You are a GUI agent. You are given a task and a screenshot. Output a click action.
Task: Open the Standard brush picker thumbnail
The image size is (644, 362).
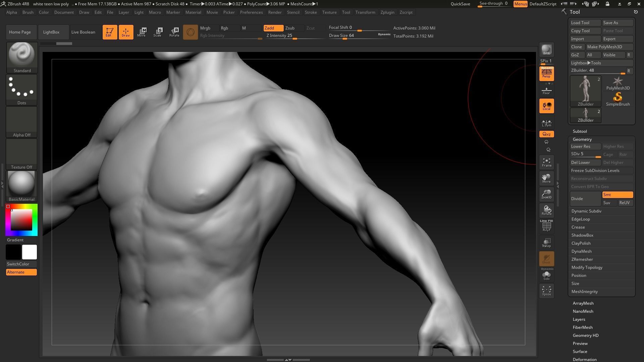point(22,57)
